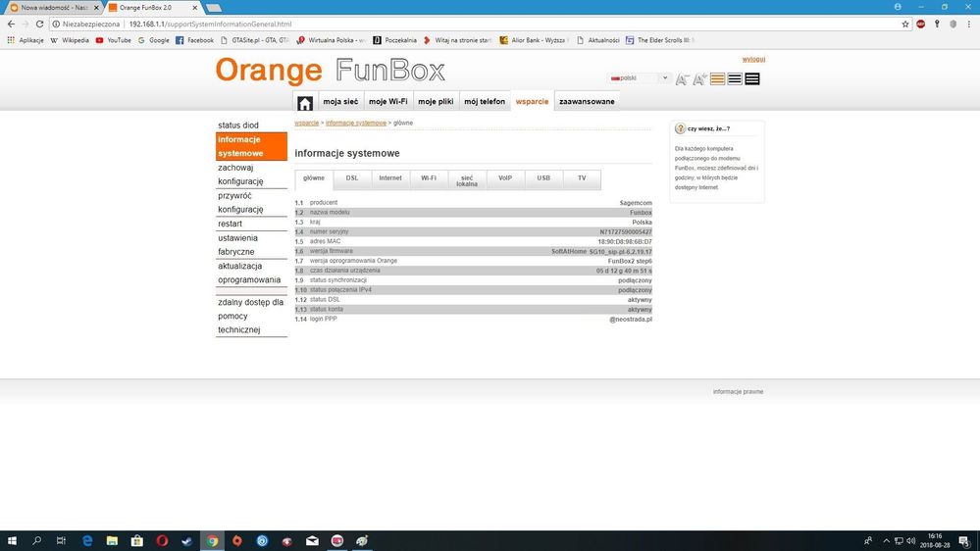Decrease the page font size
The height and width of the screenshot is (551, 980).
(x=682, y=78)
